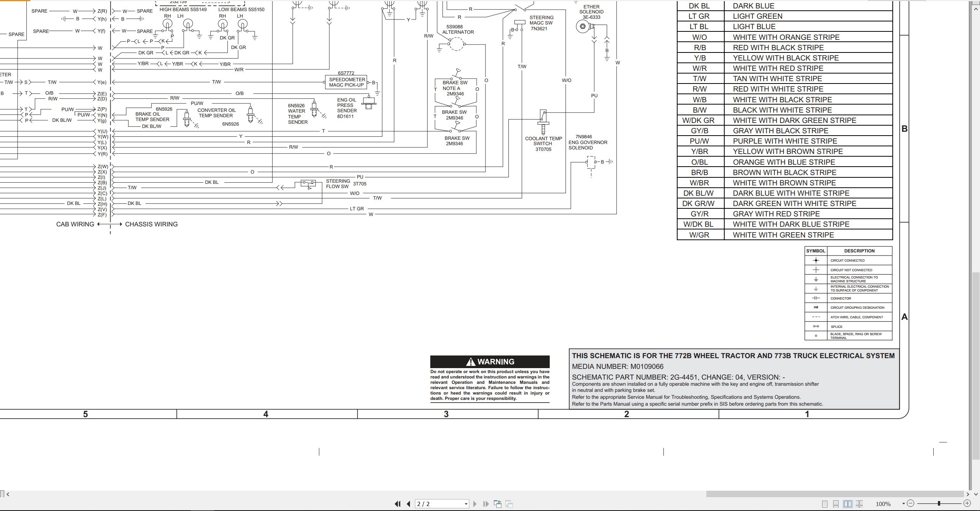Click the 100% zoom value
Screen dimensions: 980x511
pos(883,504)
